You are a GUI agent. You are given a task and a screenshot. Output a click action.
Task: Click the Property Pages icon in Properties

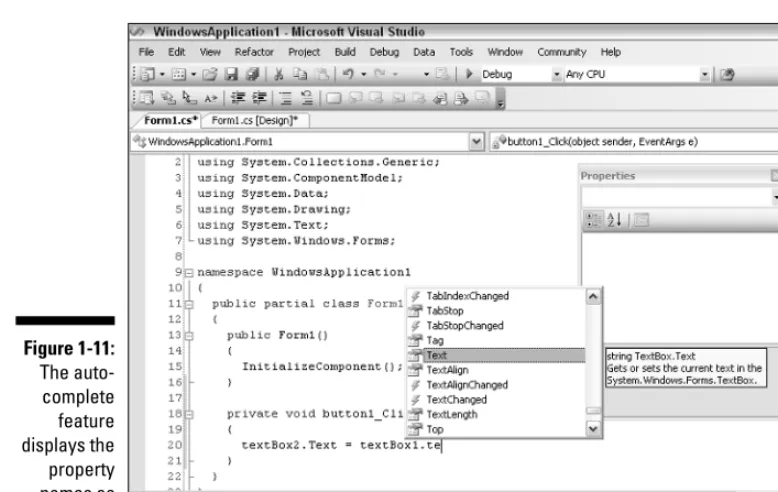(x=642, y=220)
